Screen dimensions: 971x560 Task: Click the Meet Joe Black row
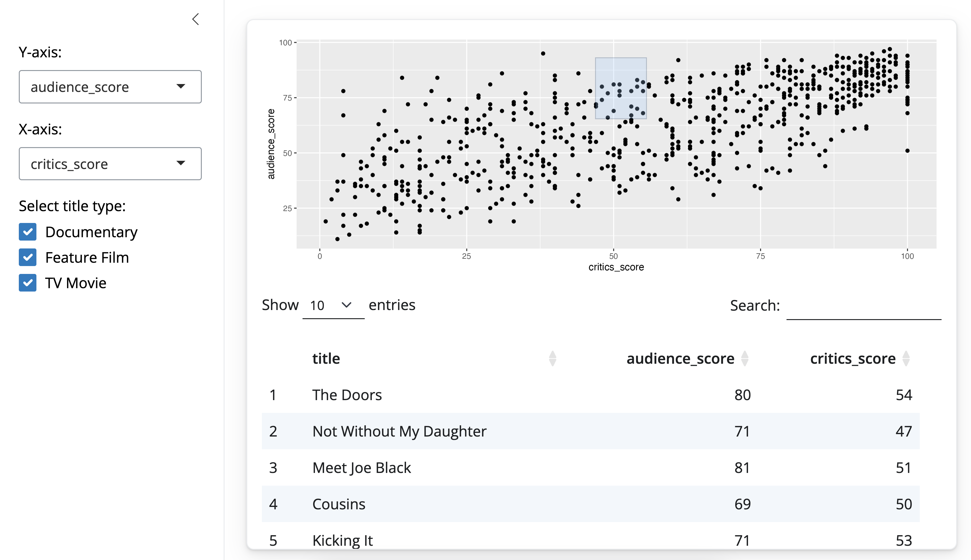point(361,468)
